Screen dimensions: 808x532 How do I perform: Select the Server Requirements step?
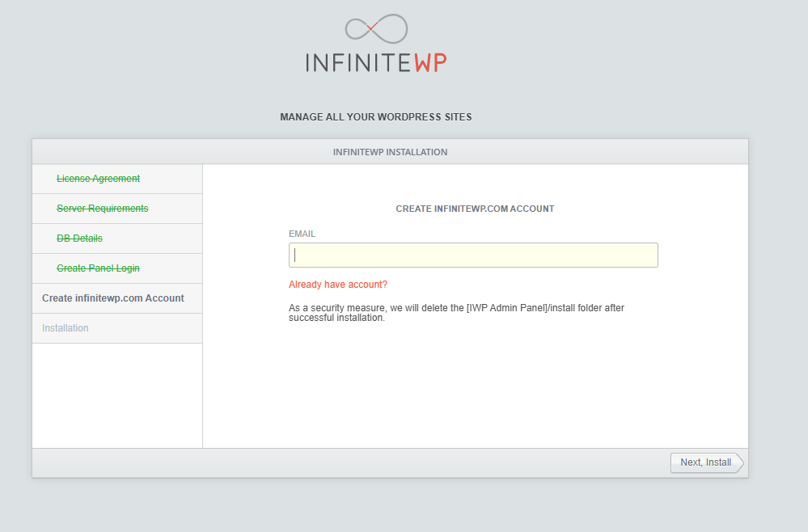click(x=102, y=209)
